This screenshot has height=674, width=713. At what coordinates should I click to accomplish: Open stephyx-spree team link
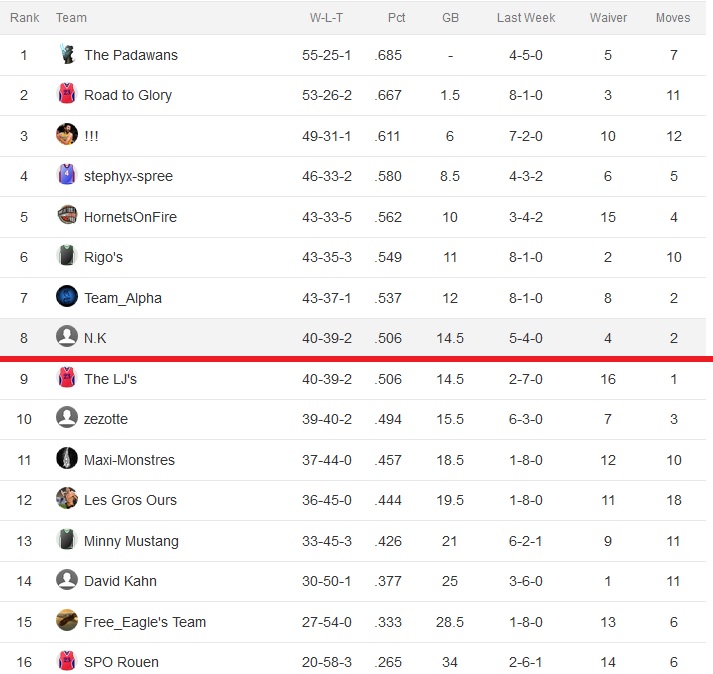128,176
